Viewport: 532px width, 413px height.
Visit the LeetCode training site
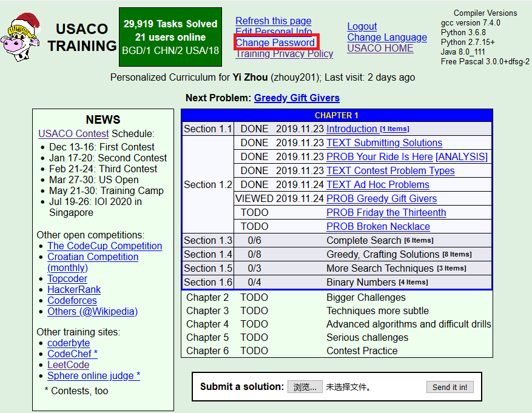(68, 364)
